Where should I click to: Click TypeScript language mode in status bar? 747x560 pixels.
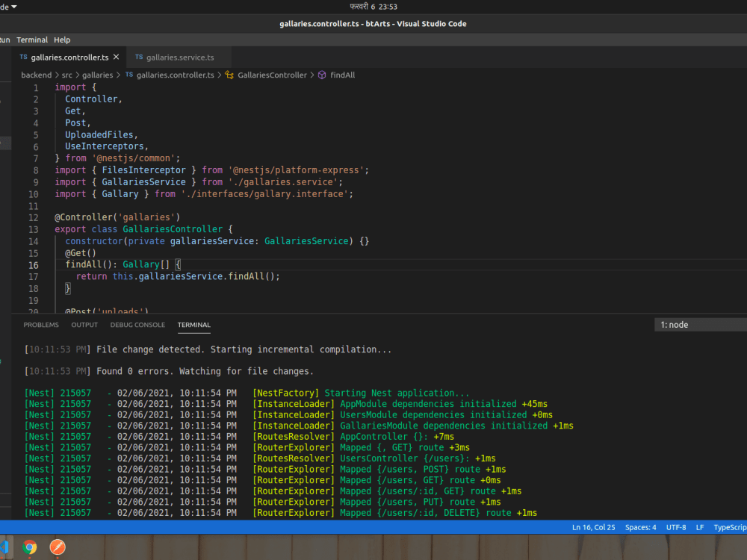point(730,527)
